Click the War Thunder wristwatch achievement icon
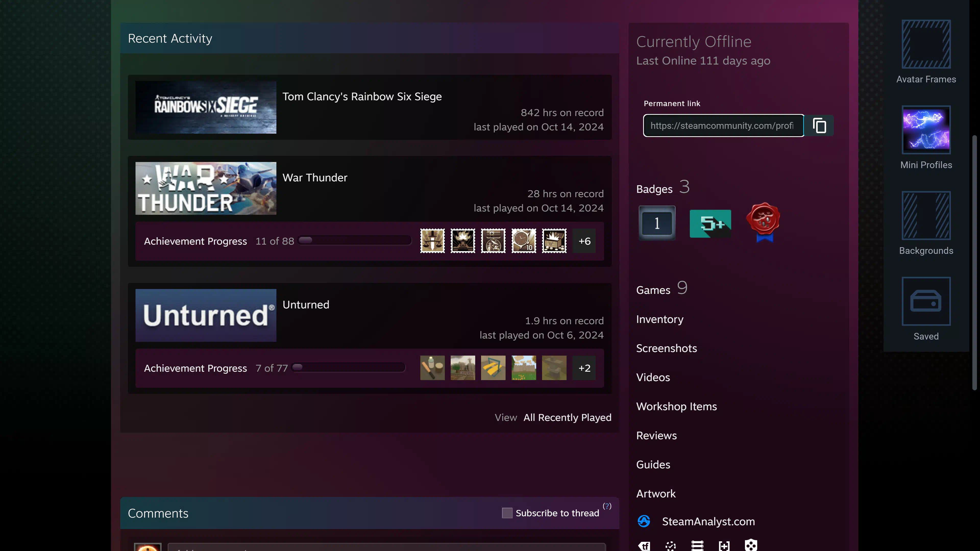 pyautogui.click(x=523, y=241)
